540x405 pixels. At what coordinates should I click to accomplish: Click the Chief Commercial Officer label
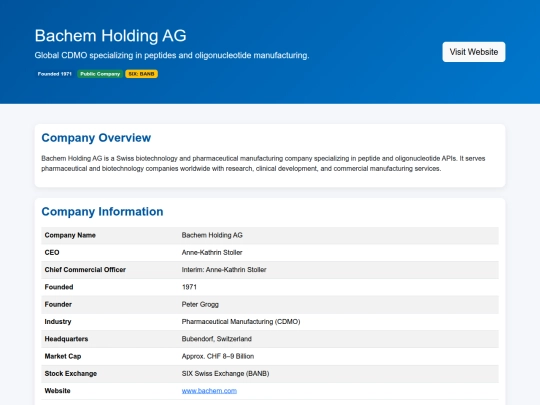[85, 270]
